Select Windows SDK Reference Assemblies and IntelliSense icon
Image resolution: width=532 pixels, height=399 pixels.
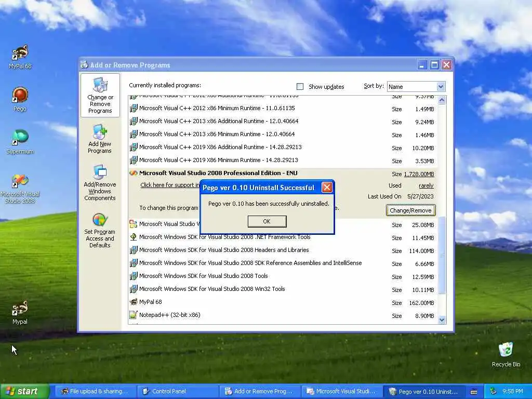pos(134,263)
